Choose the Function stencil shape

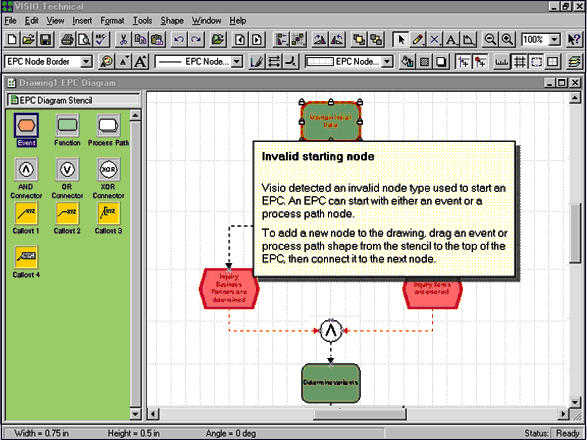67,130
